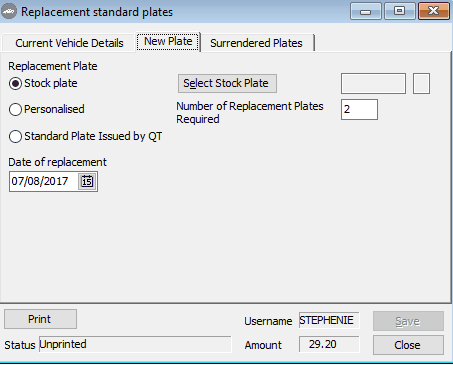The height and width of the screenshot is (365, 453).
Task: Click the 'Date of replacement' label
Action: pyautogui.click(x=57, y=162)
